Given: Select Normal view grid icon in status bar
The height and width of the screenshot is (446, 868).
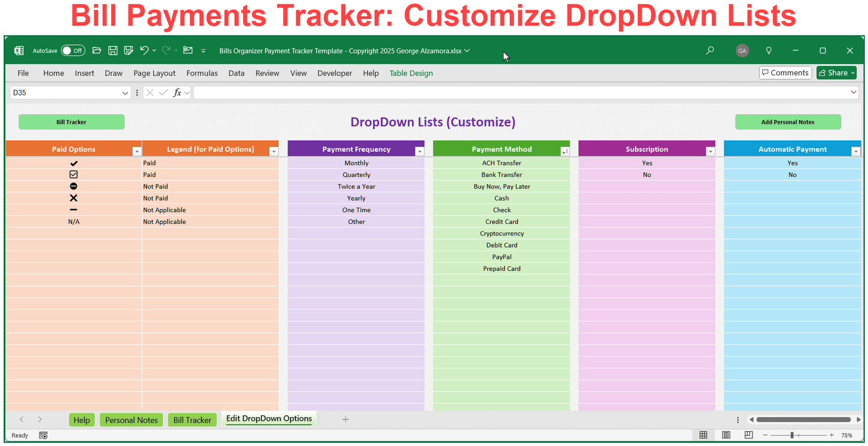Looking at the screenshot, I should point(703,435).
